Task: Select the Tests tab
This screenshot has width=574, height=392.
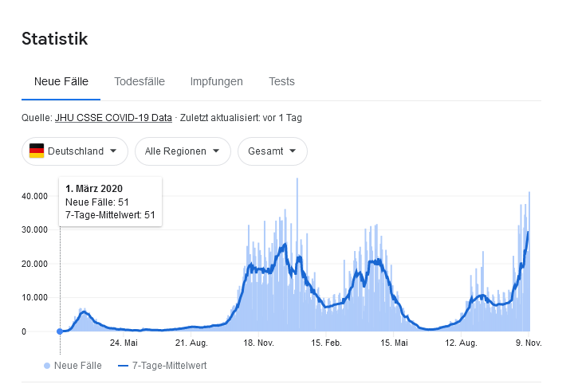Action: (281, 81)
